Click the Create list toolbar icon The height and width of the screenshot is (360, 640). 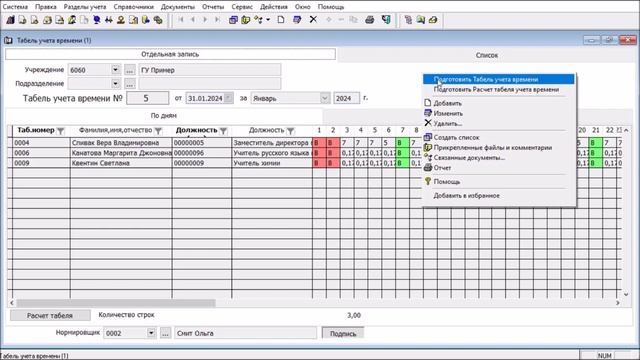pyautogui.click(x=233, y=20)
